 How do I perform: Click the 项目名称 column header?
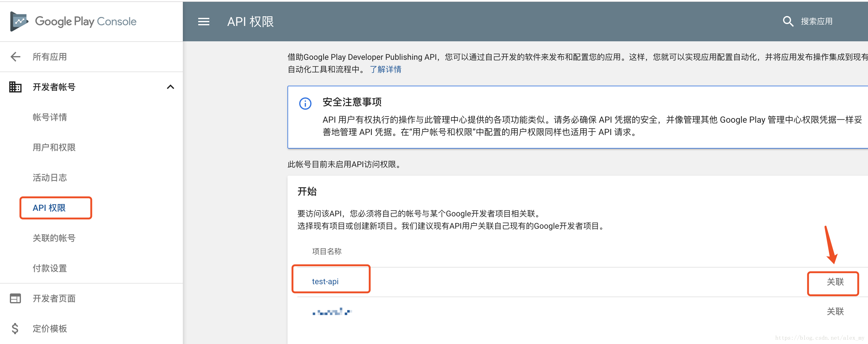click(x=327, y=251)
